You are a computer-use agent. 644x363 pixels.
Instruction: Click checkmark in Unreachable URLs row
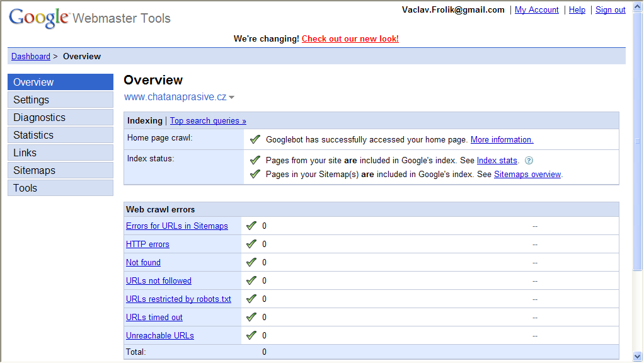tap(251, 335)
